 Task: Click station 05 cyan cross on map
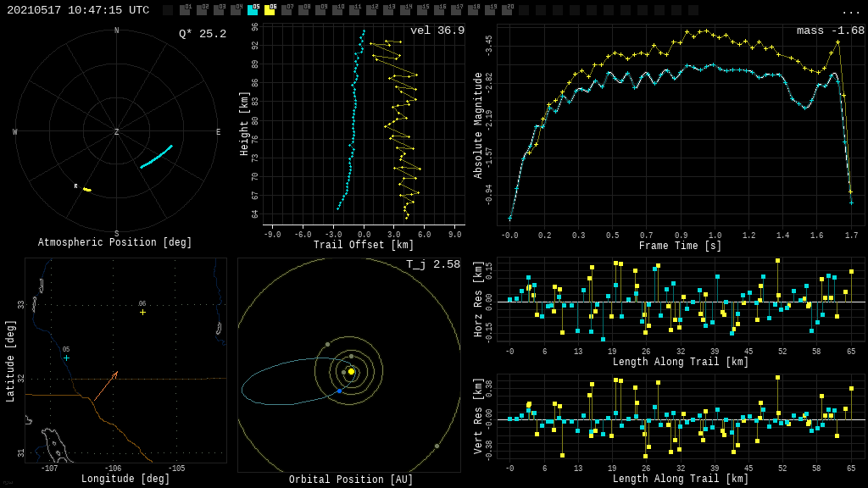66,358
